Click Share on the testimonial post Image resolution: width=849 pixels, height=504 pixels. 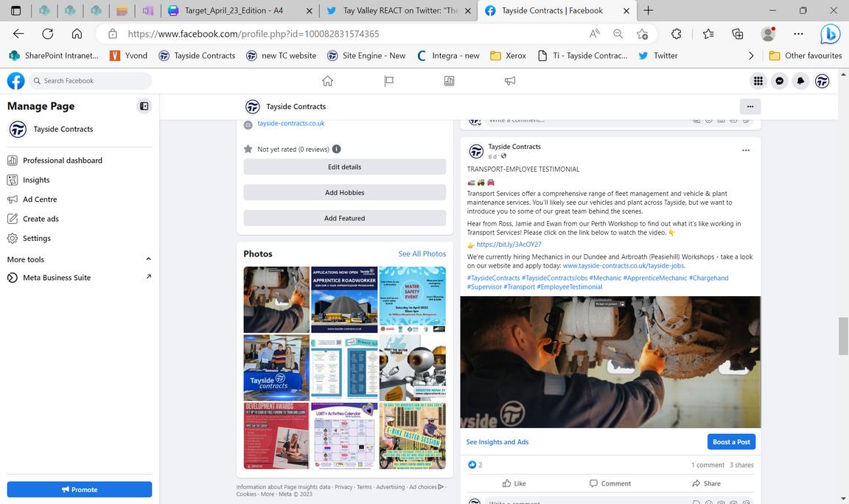706,483
